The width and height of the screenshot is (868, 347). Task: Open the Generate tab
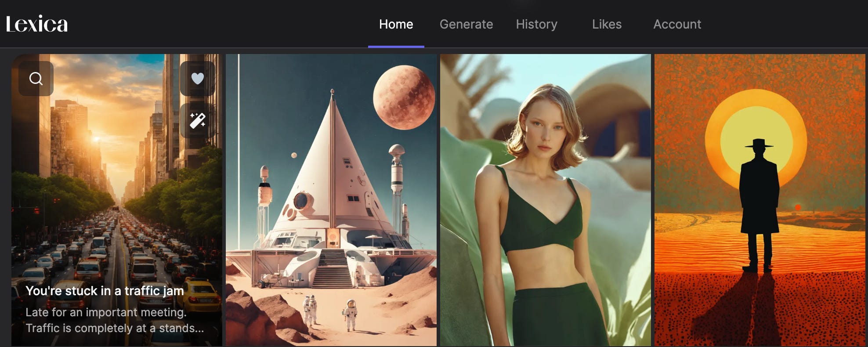467,24
